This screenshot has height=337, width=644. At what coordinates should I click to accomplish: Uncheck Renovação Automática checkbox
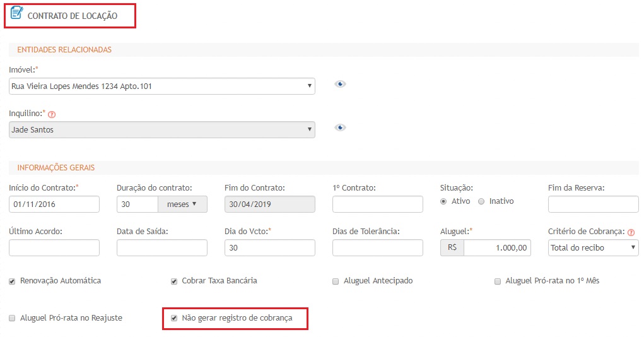coord(12,281)
